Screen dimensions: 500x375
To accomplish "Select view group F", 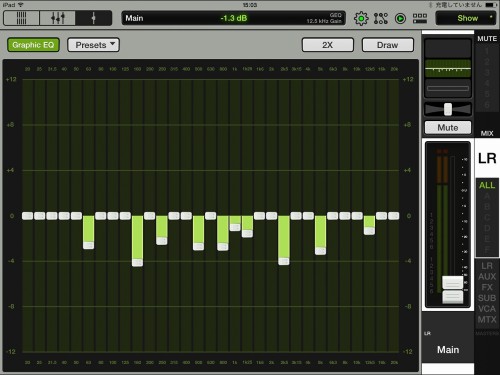I will (487, 249).
